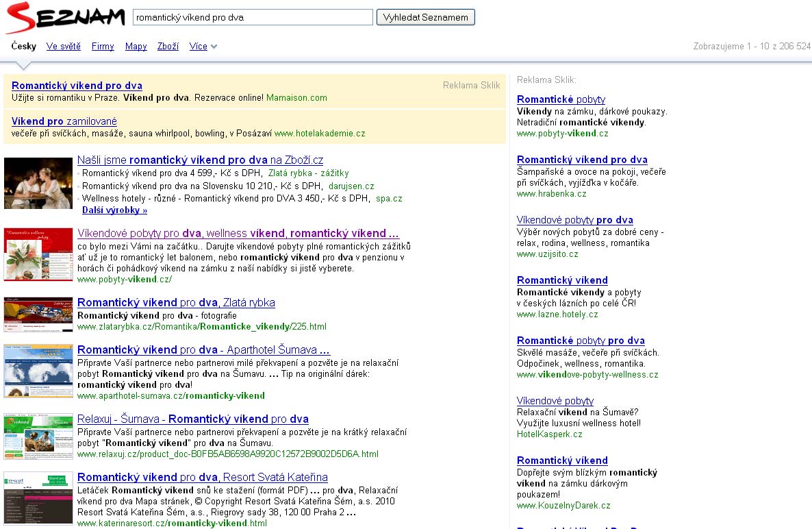Click the 'Reklama Sklik' label in yellow ad box

coord(471,85)
